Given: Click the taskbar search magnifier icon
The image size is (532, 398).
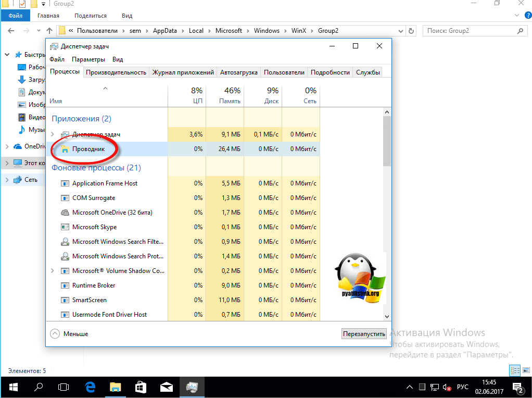Looking at the screenshot, I should [x=39, y=387].
